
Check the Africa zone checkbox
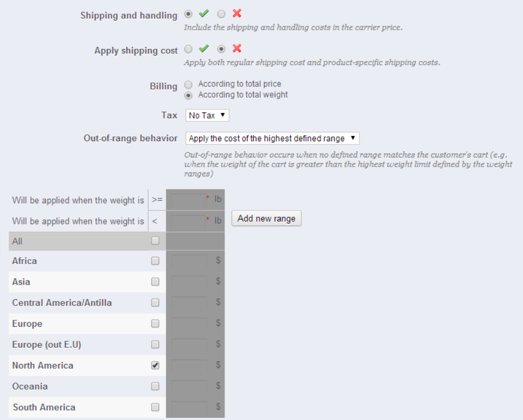tap(155, 261)
